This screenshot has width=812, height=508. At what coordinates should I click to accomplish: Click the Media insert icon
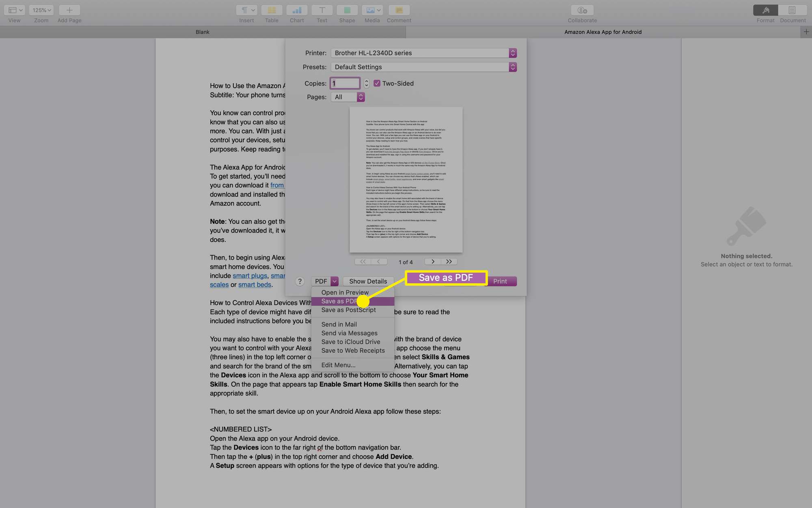pos(372,9)
